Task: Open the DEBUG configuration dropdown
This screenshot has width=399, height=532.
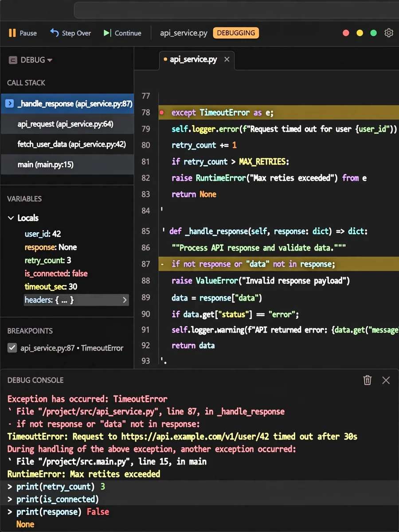Action: (x=31, y=60)
